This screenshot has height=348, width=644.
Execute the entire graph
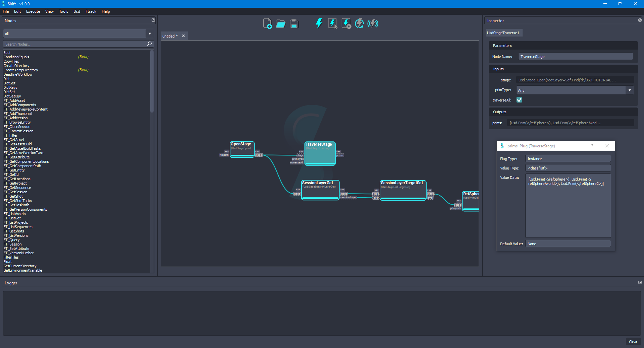point(319,23)
